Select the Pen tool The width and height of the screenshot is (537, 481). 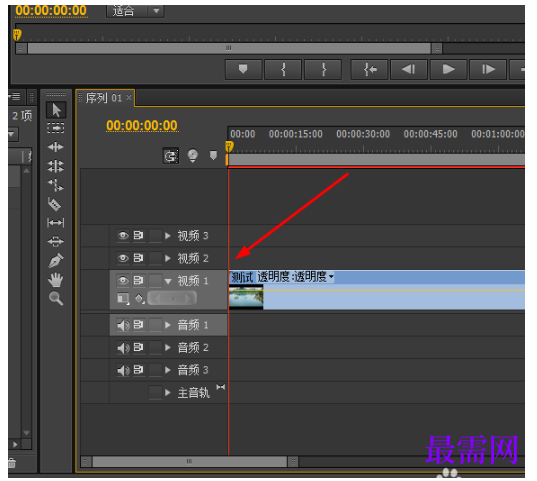click(x=56, y=260)
